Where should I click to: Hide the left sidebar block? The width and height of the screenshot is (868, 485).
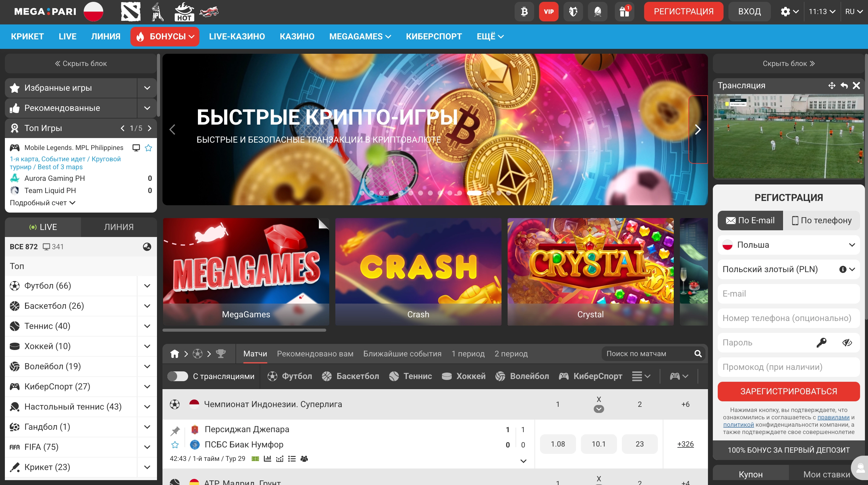pyautogui.click(x=81, y=63)
